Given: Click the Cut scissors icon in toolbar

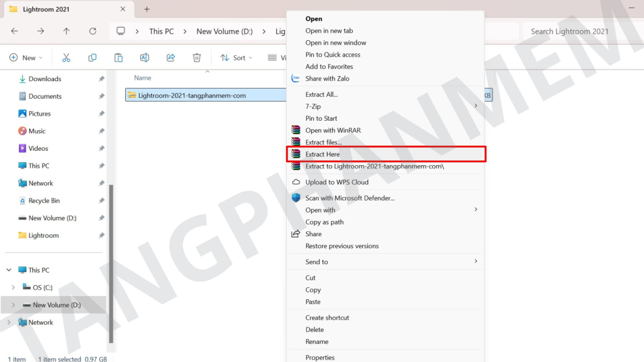Looking at the screenshot, I should point(66,58).
